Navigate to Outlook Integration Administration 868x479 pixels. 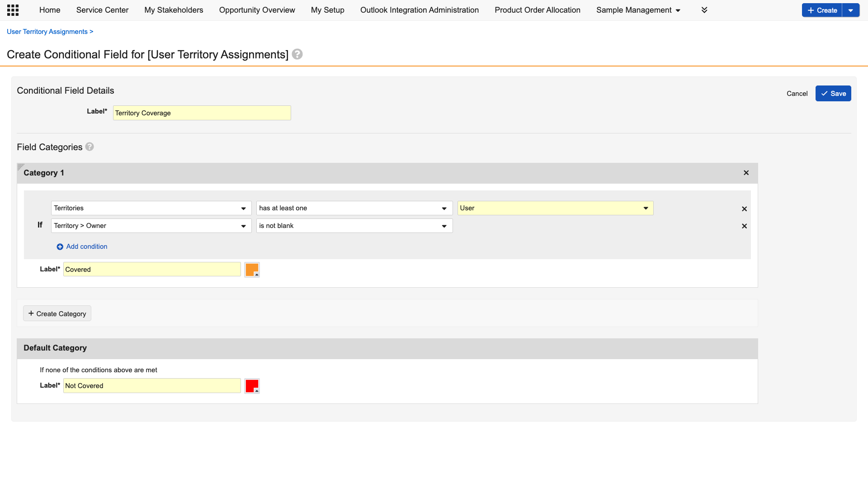tap(419, 9)
